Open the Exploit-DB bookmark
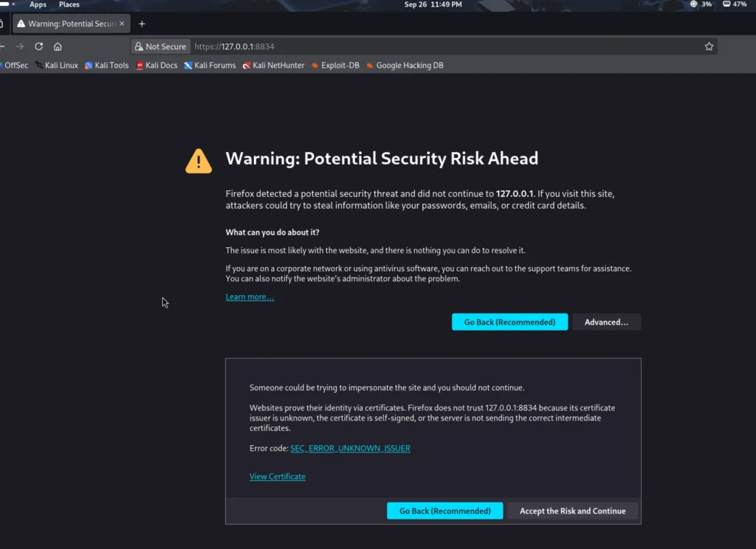Screen dimensions: 756x549 (x=335, y=66)
